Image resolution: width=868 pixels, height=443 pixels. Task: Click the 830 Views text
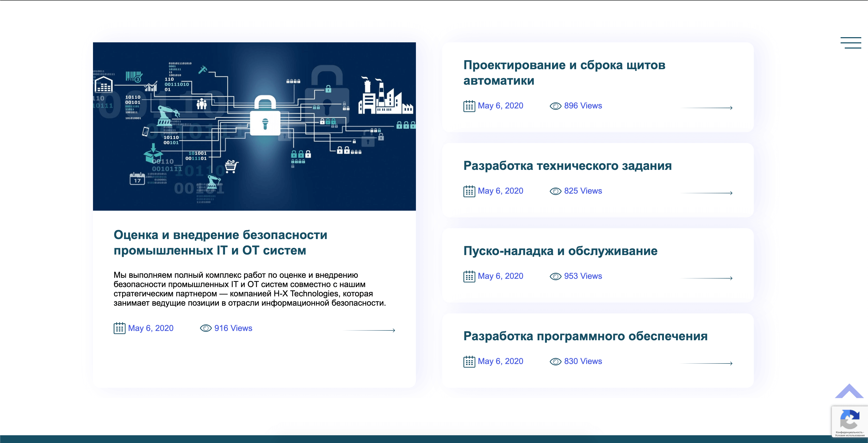pos(583,361)
